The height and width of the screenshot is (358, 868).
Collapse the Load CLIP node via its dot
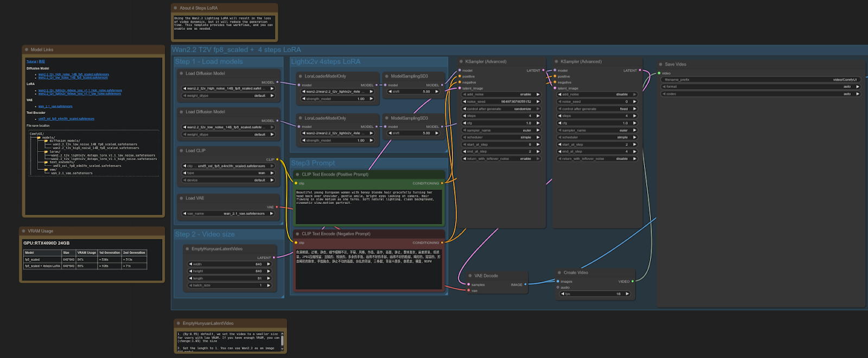point(181,151)
